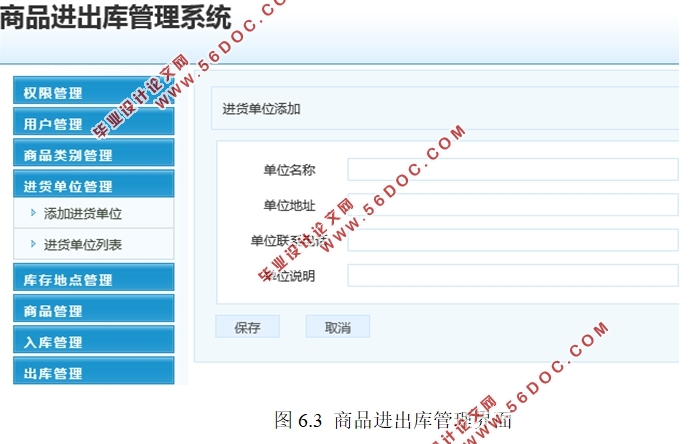
Task: Open the 出库管理 sidebar section
Action: coord(93,373)
